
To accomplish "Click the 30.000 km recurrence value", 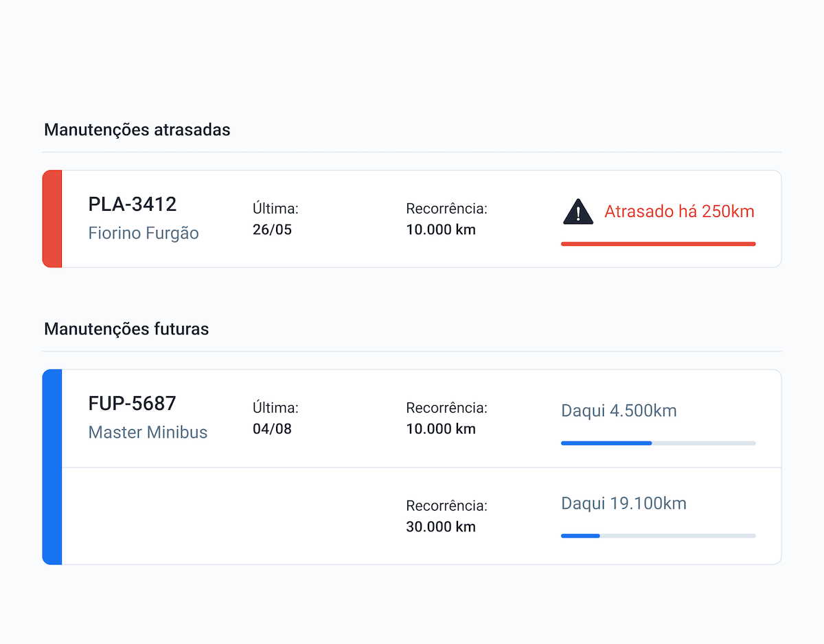I will 441,527.
